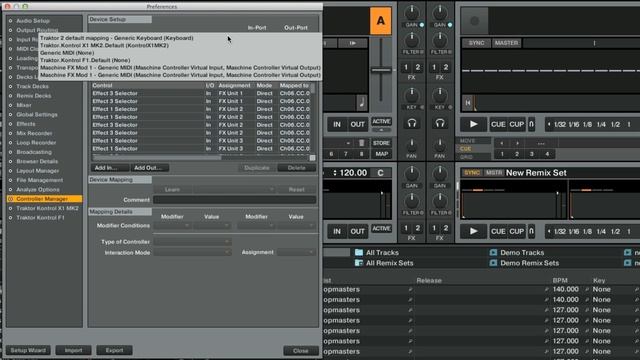Click loop size left arrow on New Remix Set deck
640x360 pixels.
coord(549,231)
